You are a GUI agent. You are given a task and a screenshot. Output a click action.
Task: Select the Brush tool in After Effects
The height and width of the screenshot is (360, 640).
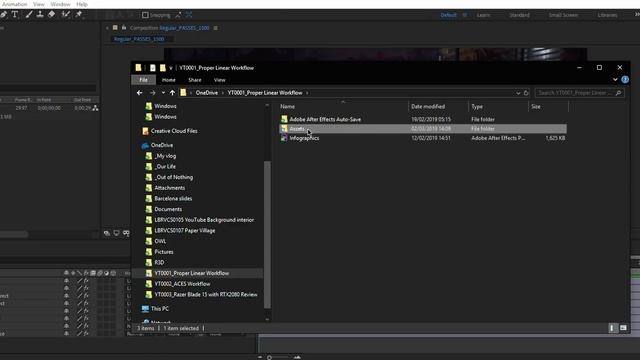29,15
